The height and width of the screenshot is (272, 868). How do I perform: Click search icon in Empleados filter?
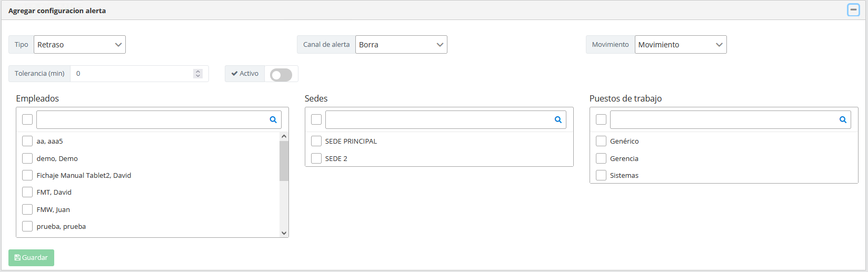(273, 119)
